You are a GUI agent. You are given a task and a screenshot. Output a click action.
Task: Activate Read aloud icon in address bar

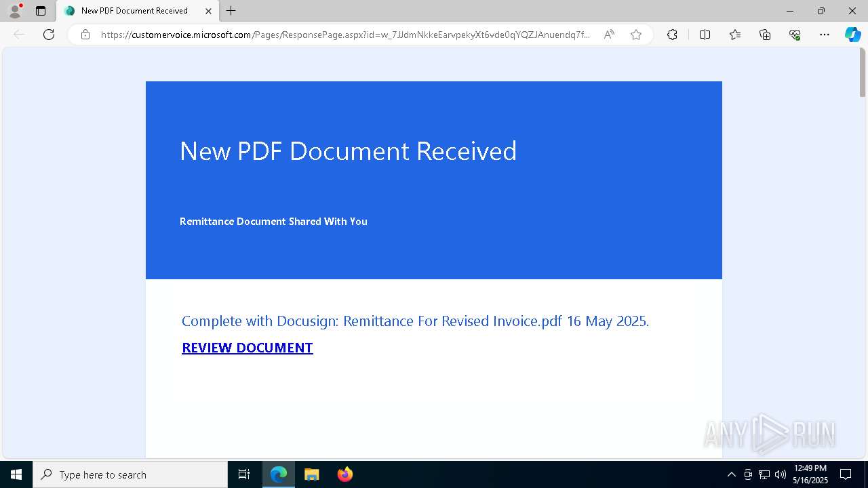click(609, 35)
